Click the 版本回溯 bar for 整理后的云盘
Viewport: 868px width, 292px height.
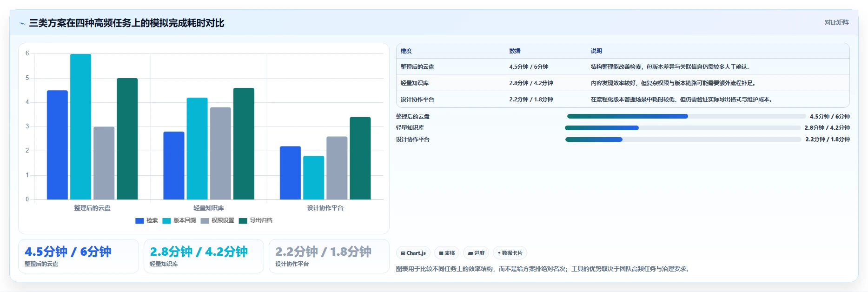[x=80, y=126]
